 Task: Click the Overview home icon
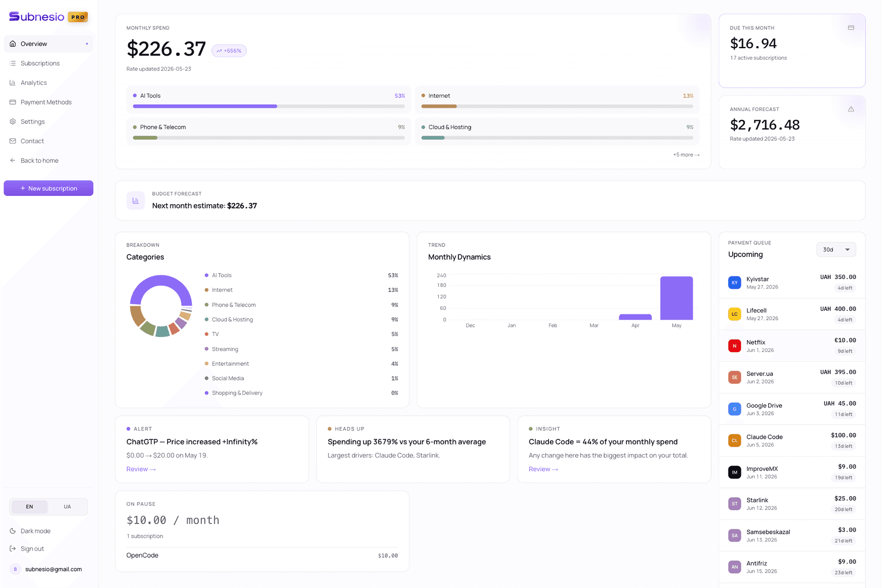[x=13, y=44]
